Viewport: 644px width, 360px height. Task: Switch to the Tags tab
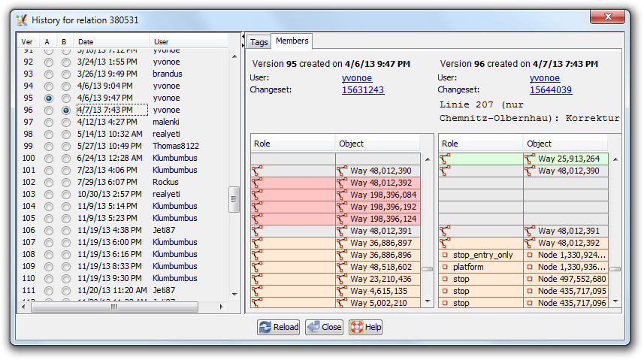point(259,42)
